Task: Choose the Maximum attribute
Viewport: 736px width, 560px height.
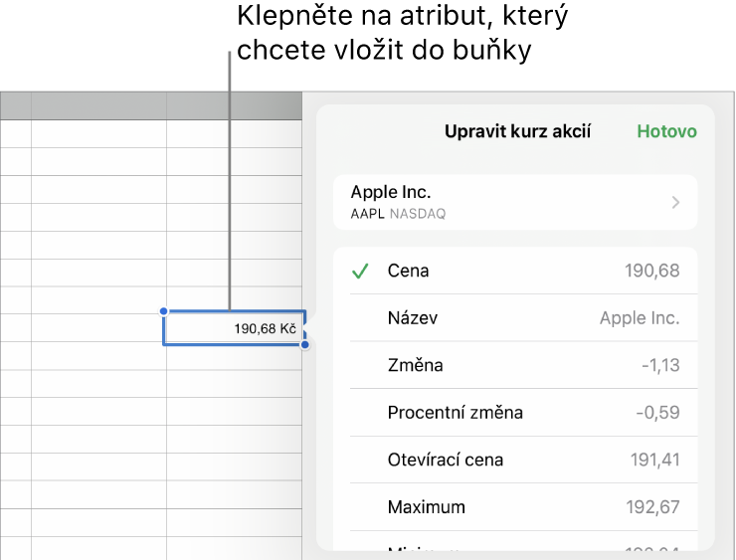Action: click(x=515, y=507)
